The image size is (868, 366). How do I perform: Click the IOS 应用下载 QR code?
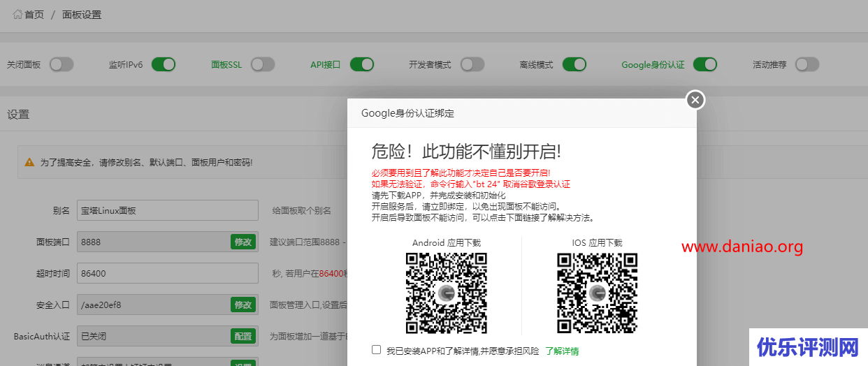(598, 293)
